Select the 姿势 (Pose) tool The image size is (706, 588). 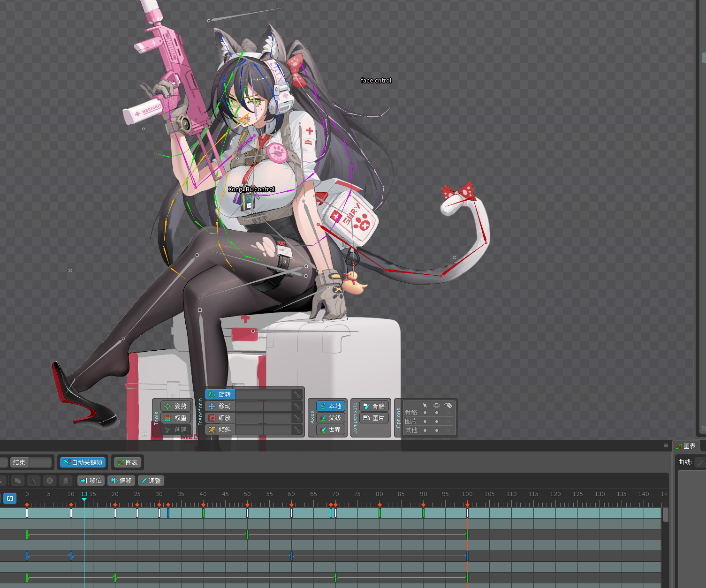pyautogui.click(x=176, y=406)
